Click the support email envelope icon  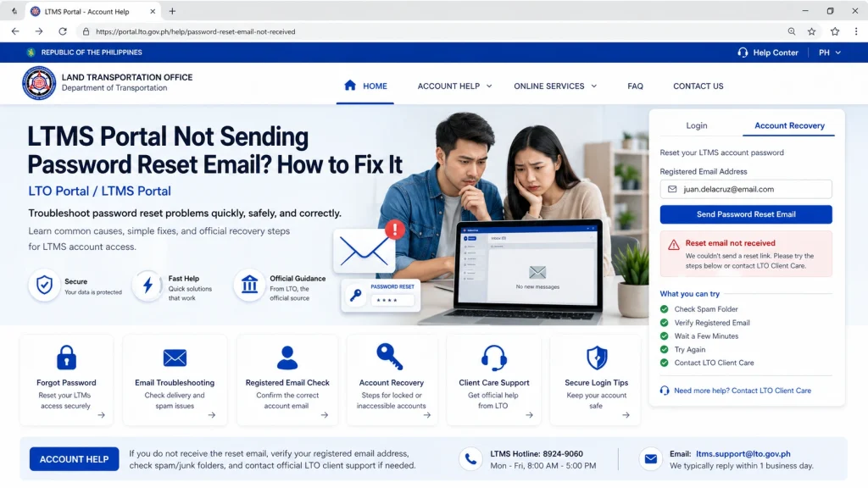pos(651,459)
